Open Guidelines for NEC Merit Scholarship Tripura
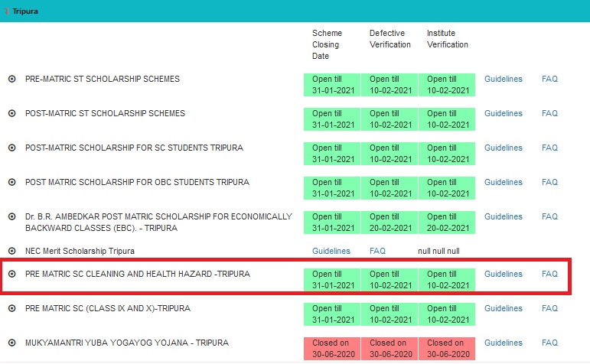Viewport: 590px width, 364px height. tap(331, 251)
